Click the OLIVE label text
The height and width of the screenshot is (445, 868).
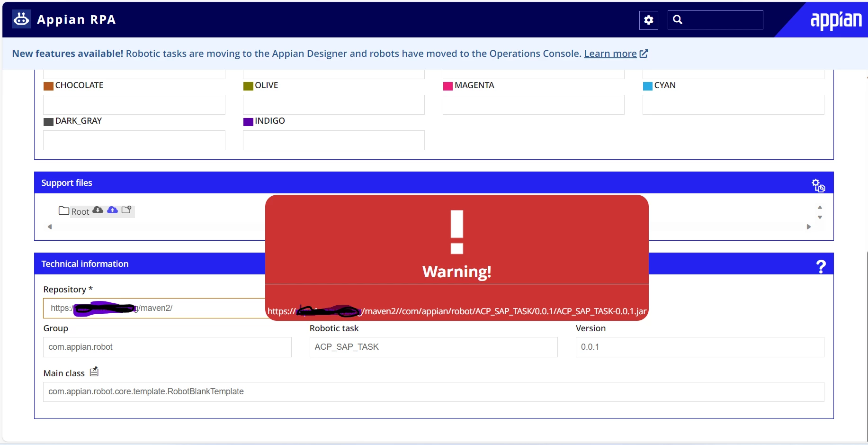pos(267,85)
